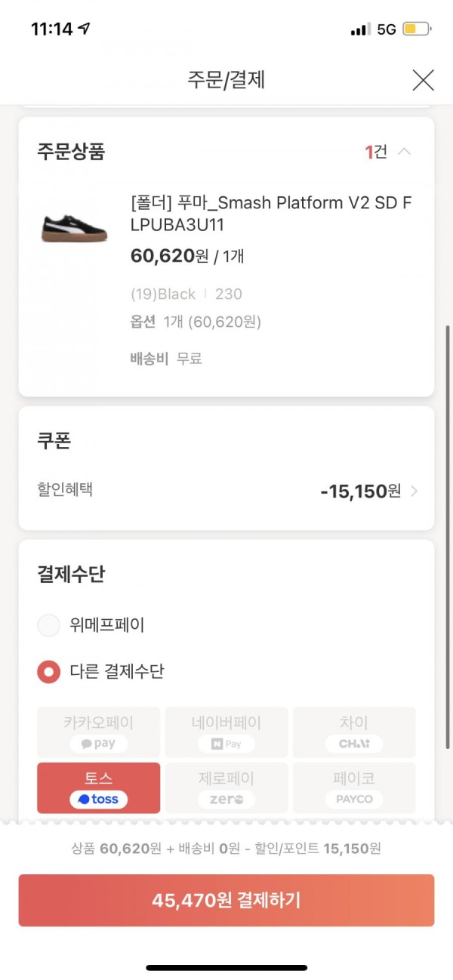Select the 카카오페이 payment option
This screenshot has height=980, width=453.
pos(98,732)
